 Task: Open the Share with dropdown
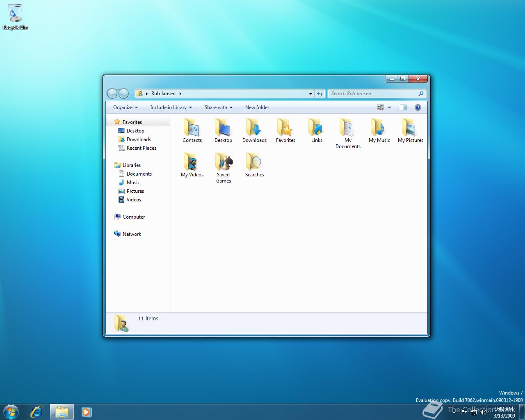point(219,107)
